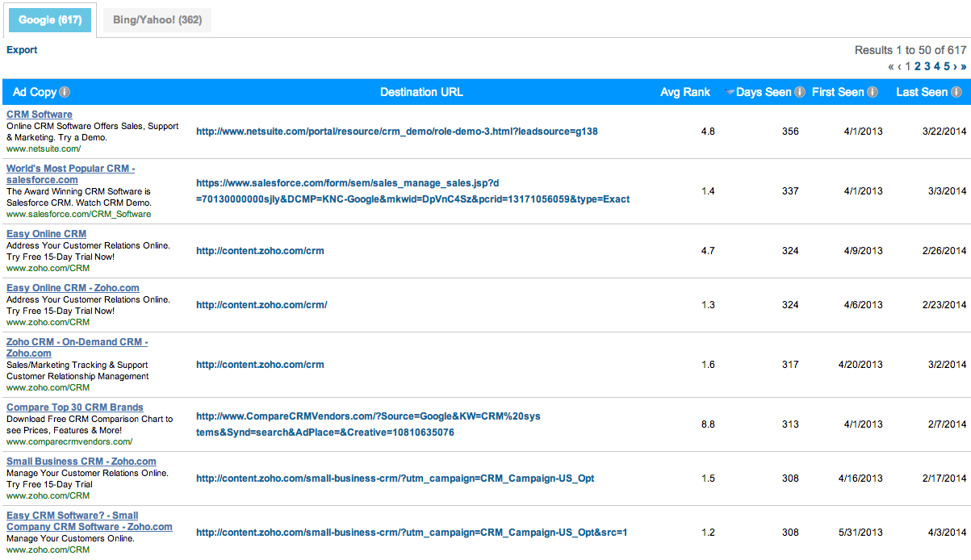Open the "Easy Online CRM - Zoho.com" ad

73,288
